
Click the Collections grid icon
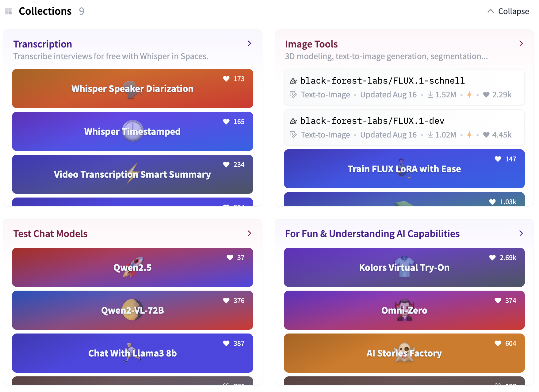tap(8, 11)
